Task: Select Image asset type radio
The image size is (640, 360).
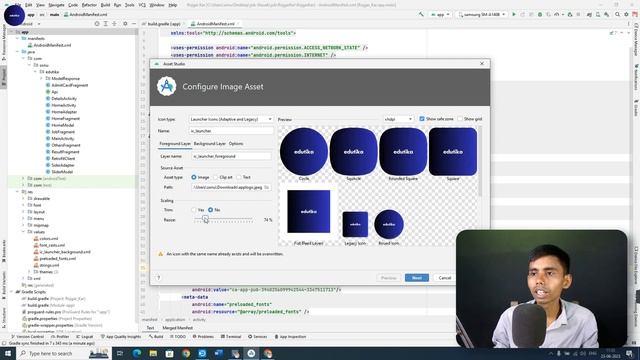Action: (194, 177)
